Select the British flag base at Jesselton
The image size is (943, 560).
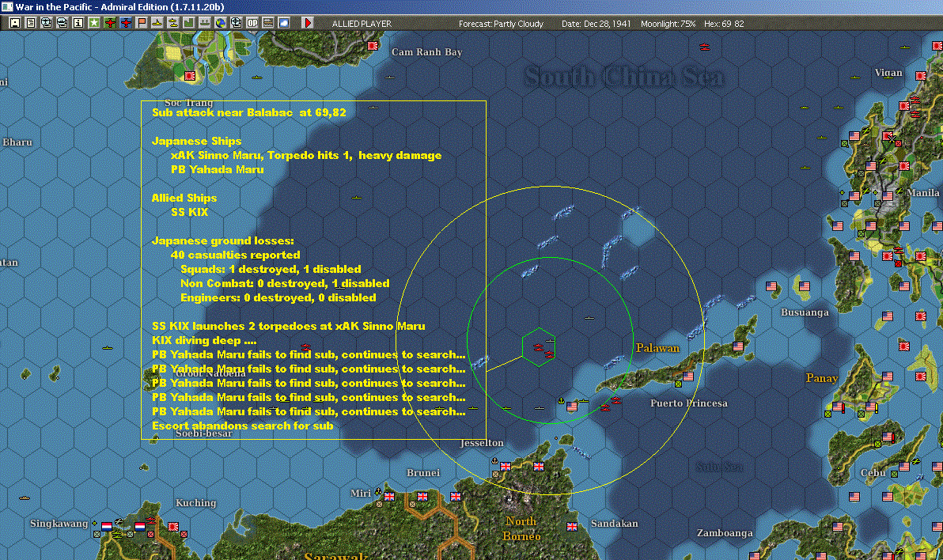point(506,466)
